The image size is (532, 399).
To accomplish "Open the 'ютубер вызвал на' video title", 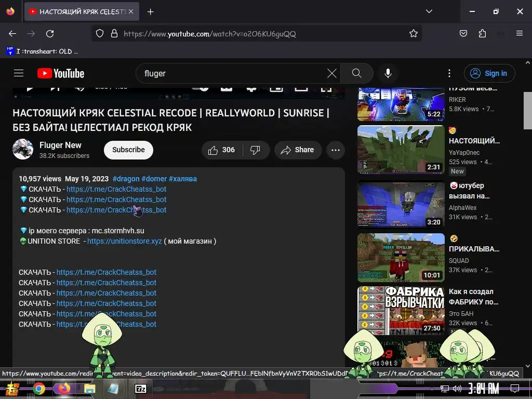I will tap(470, 191).
